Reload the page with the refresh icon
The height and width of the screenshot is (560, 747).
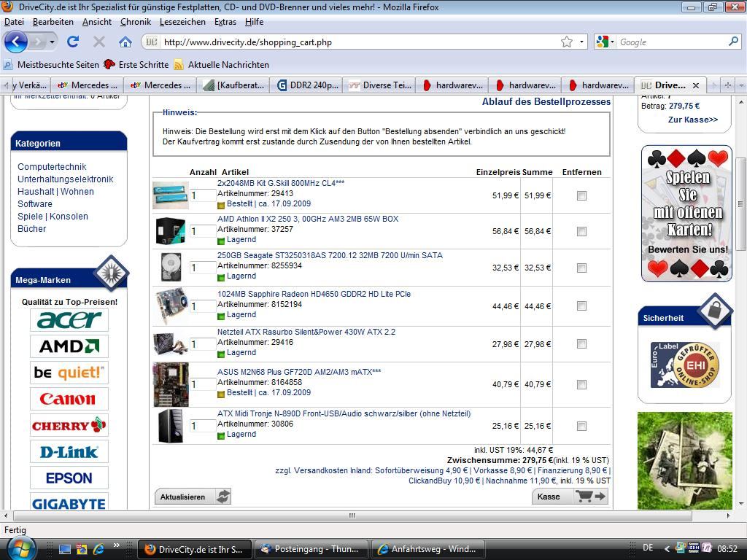[72, 42]
